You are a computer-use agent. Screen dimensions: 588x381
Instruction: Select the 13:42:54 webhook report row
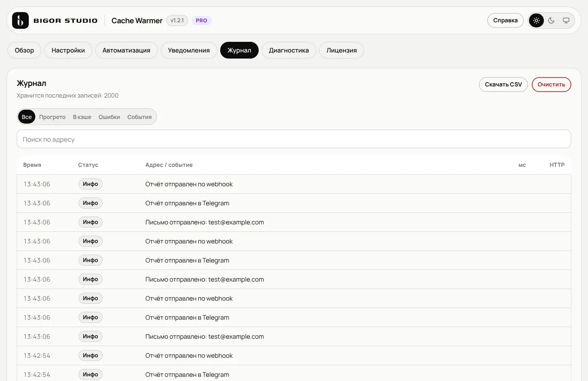coord(294,355)
